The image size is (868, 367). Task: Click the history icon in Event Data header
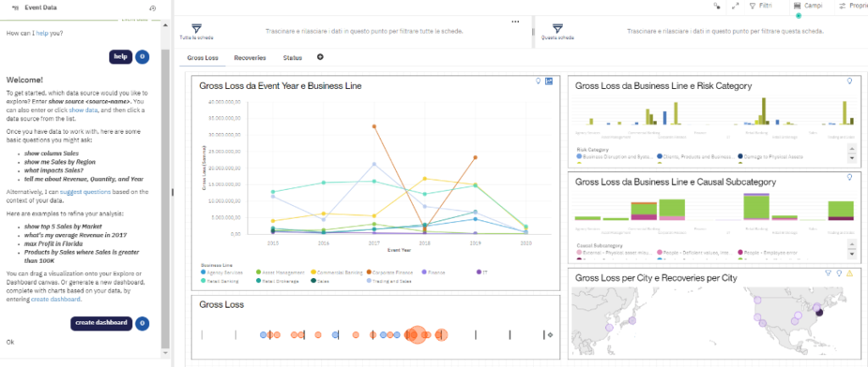pos(153,8)
